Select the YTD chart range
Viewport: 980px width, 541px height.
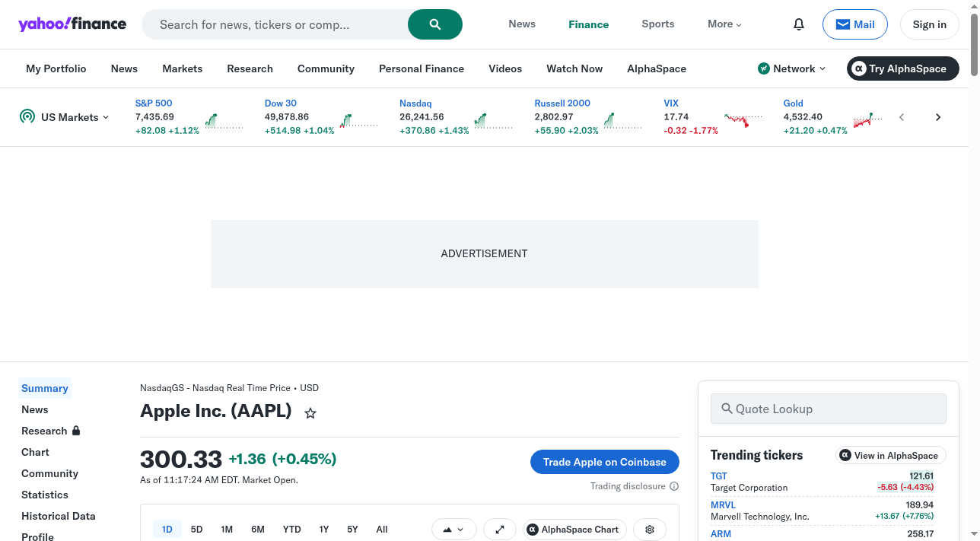292,530
